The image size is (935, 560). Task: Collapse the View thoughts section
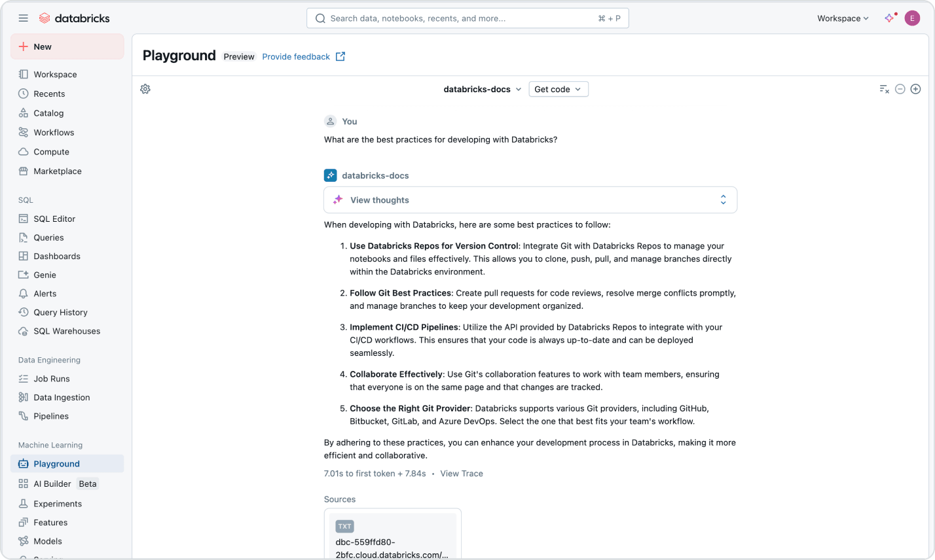coord(723,199)
